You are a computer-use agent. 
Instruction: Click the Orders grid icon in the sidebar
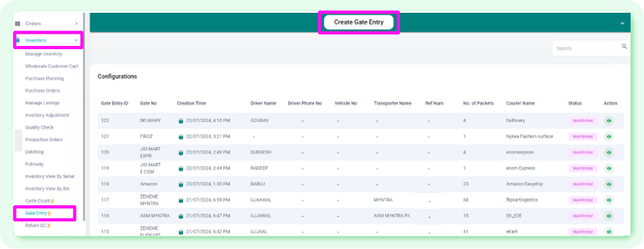[18, 24]
